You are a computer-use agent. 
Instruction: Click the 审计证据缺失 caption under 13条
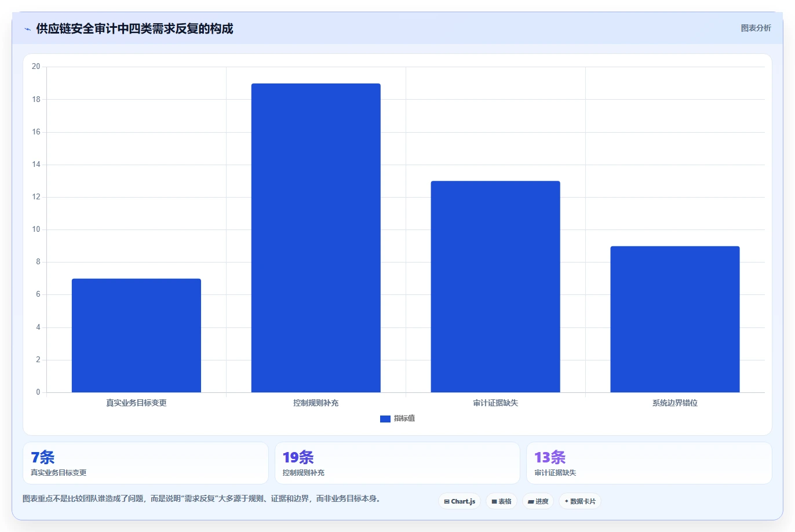click(x=555, y=473)
